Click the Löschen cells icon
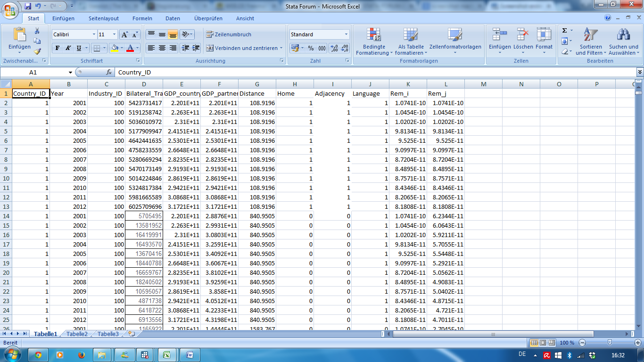Screen dimensions: 644x362 coord(523,34)
